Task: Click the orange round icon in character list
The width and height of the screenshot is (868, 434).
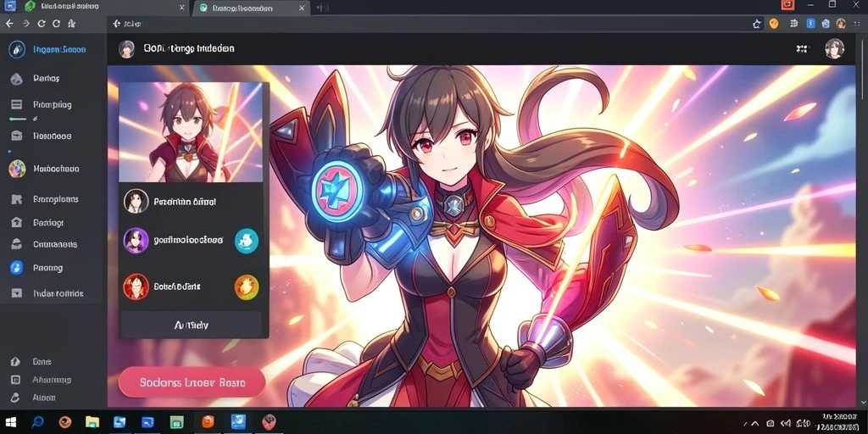Action: pyautogui.click(x=247, y=287)
